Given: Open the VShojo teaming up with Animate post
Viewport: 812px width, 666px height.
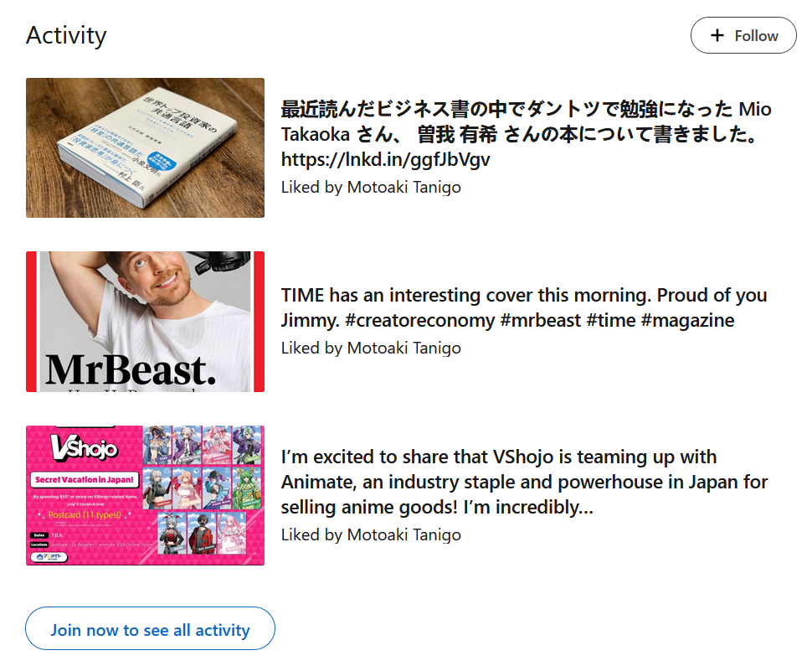Looking at the screenshot, I should point(524,482).
